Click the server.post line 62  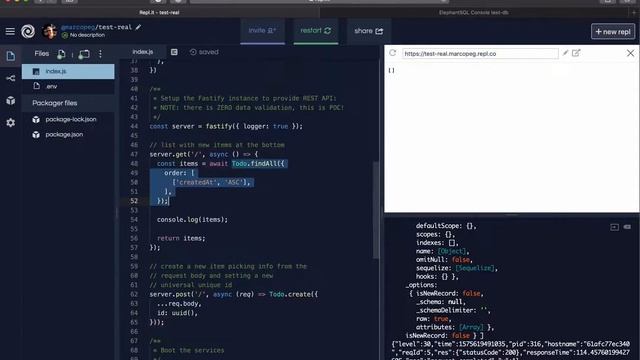coord(233,294)
